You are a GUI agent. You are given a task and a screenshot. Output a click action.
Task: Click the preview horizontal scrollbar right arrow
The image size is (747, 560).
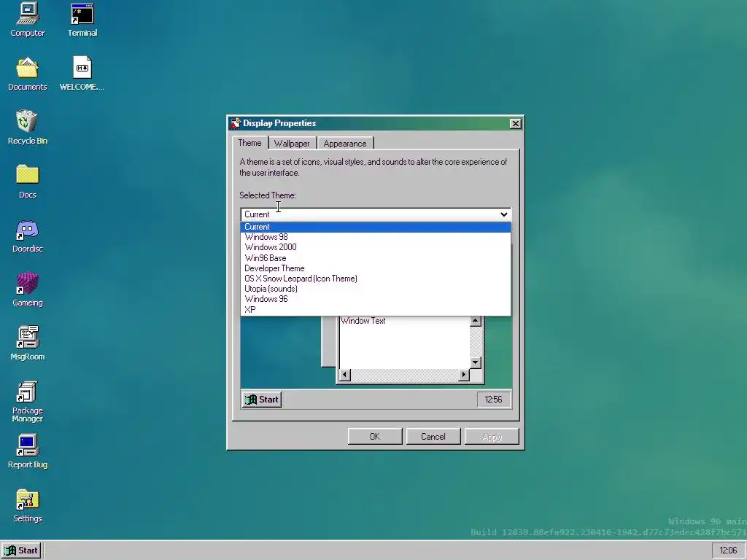(x=463, y=376)
